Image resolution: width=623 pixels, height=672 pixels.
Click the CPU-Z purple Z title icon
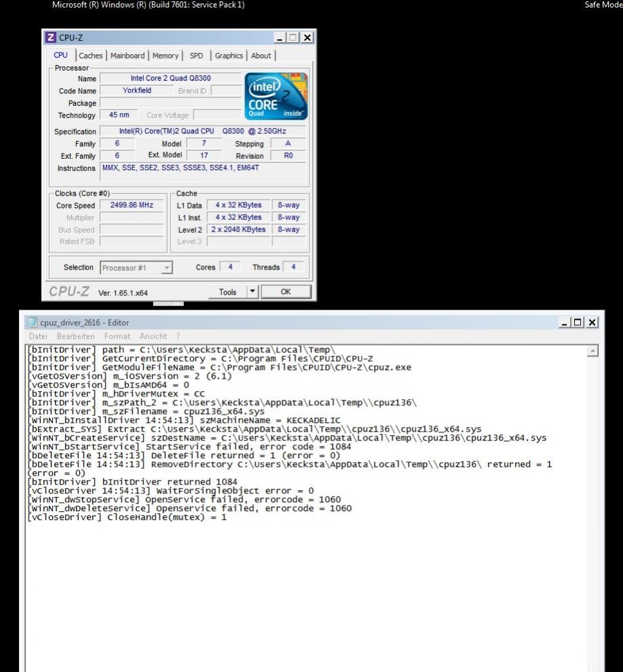[51, 37]
